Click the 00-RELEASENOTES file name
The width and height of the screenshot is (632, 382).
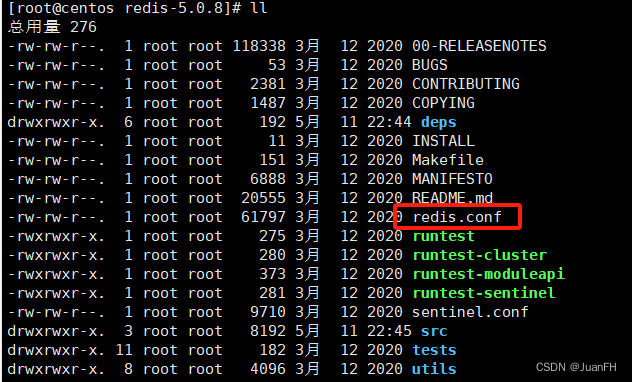pyautogui.click(x=479, y=46)
